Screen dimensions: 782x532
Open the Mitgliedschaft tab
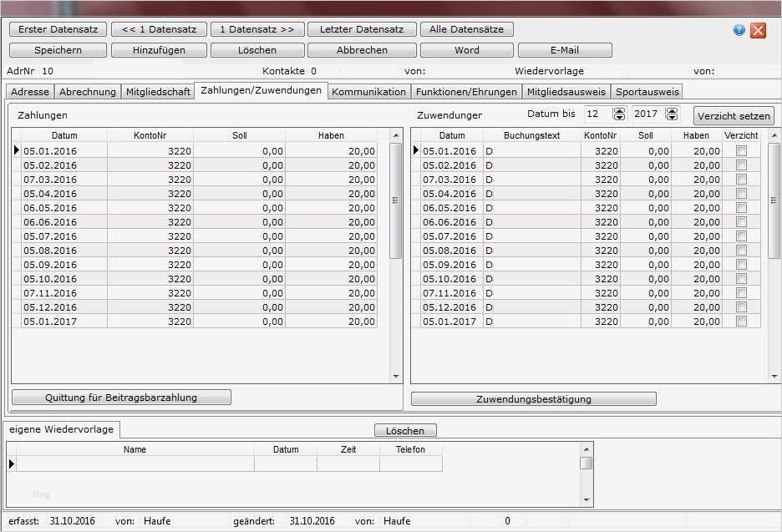(158, 92)
